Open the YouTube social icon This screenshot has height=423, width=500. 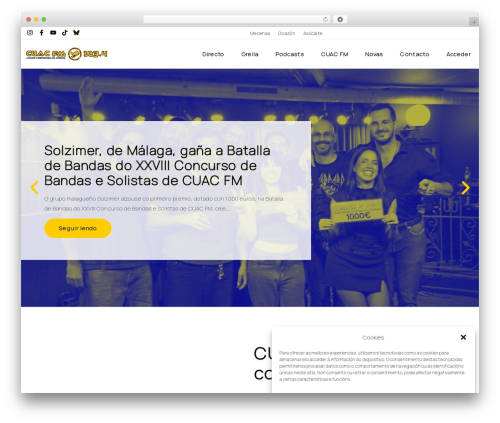coord(53,33)
